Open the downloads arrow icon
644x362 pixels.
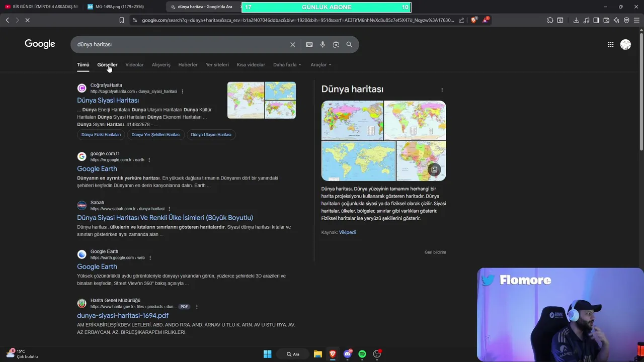[x=576, y=20]
